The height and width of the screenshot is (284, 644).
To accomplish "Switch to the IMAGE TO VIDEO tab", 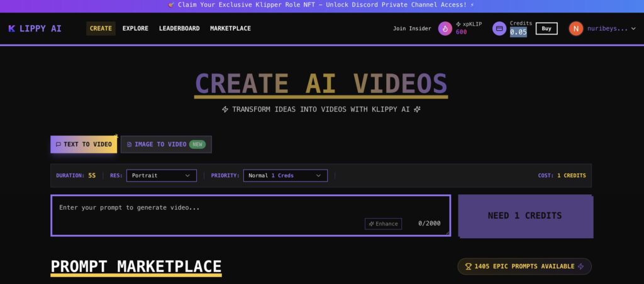I will 166,145.
